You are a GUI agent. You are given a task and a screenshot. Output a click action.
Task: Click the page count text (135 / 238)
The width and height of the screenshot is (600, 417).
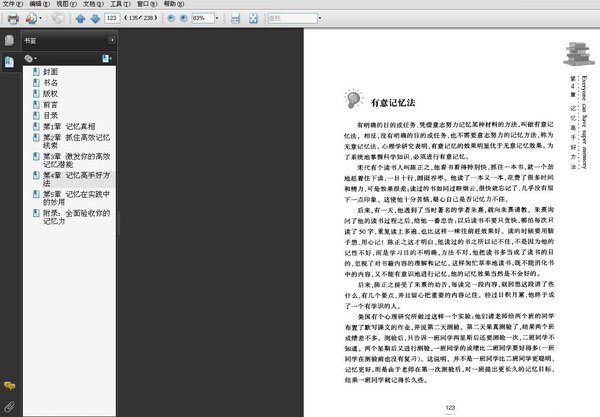(x=141, y=18)
